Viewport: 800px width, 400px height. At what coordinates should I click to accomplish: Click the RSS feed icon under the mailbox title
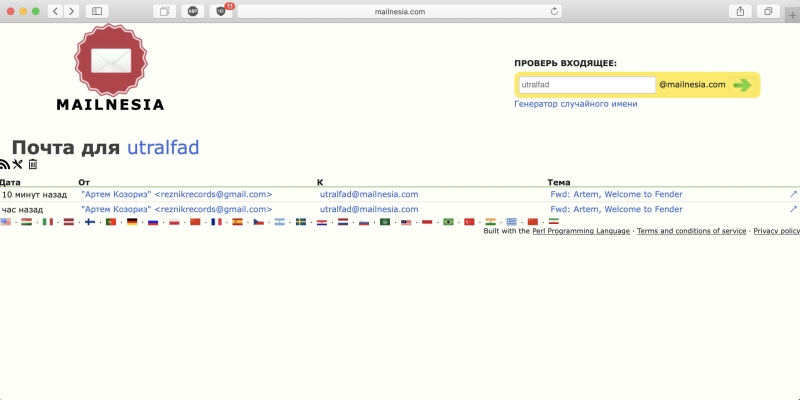(4, 164)
